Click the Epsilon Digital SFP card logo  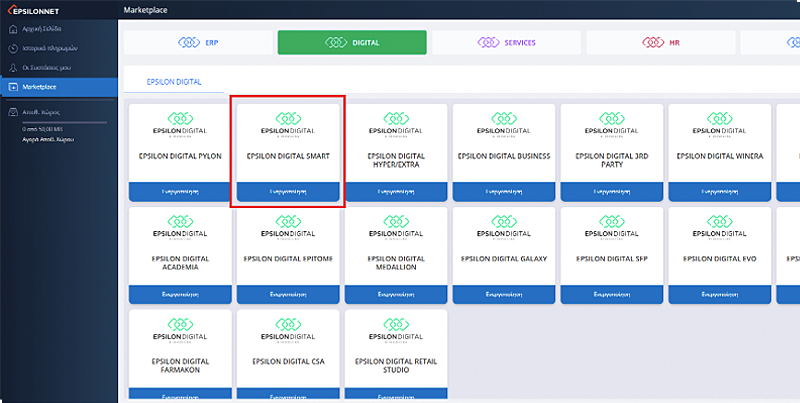[x=612, y=227]
